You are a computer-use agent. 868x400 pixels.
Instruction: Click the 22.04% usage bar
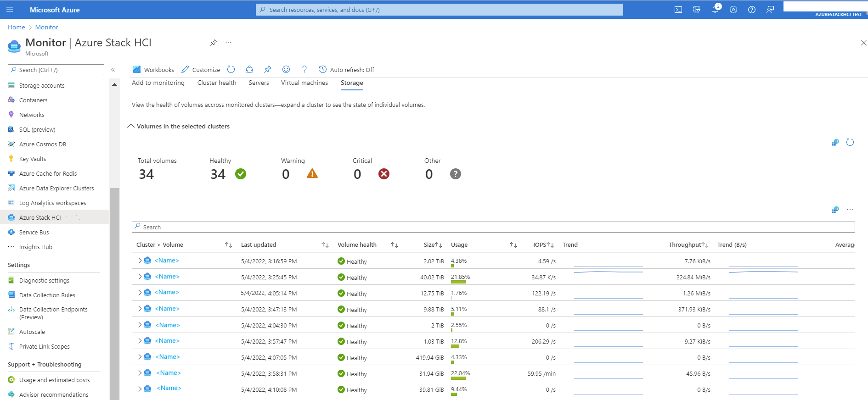click(458, 378)
